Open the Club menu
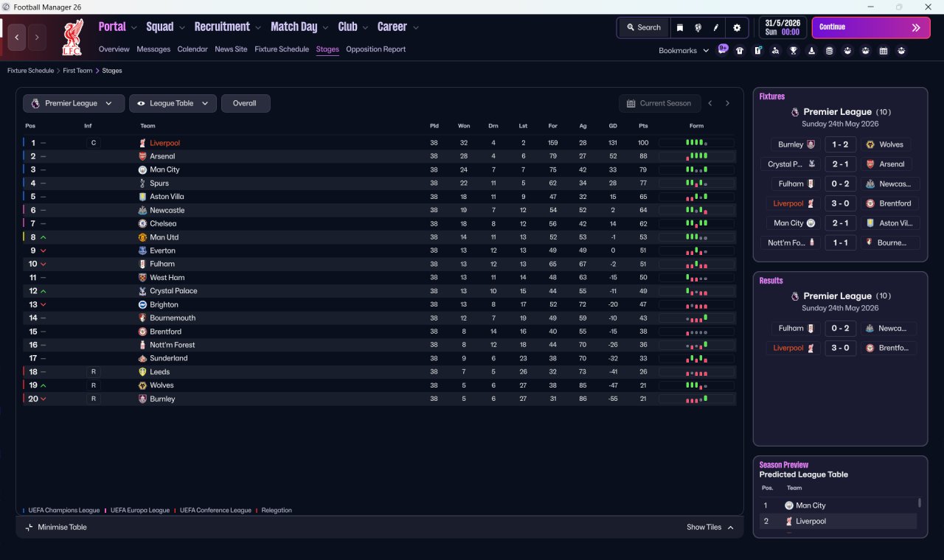Viewport: 944px width, 560px height. (347, 27)
